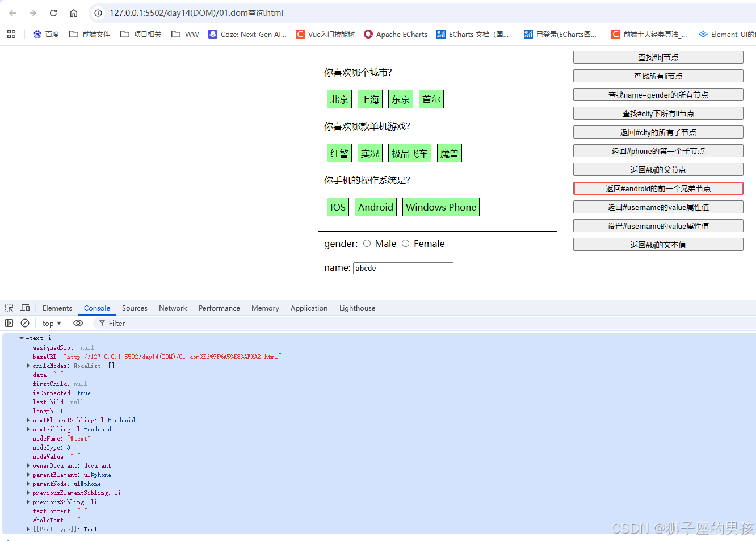Switch to the Sources tab
756x541 pixels.
135,308
